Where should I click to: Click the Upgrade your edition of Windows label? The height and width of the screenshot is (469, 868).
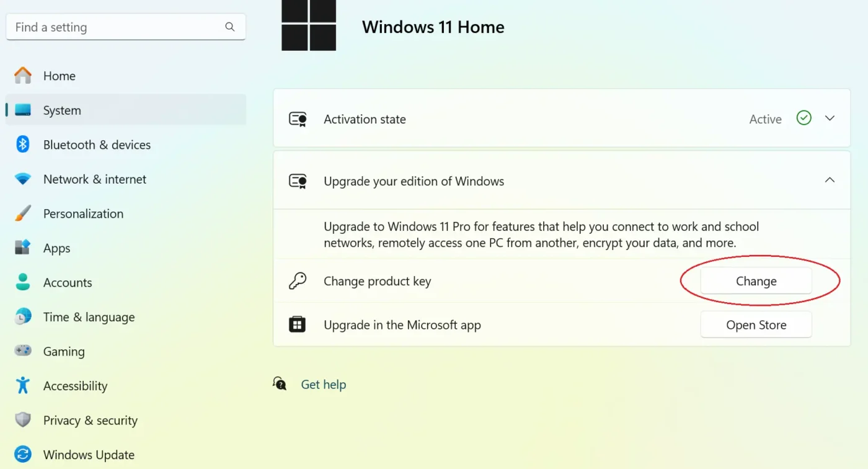click(x=414, y=181)
